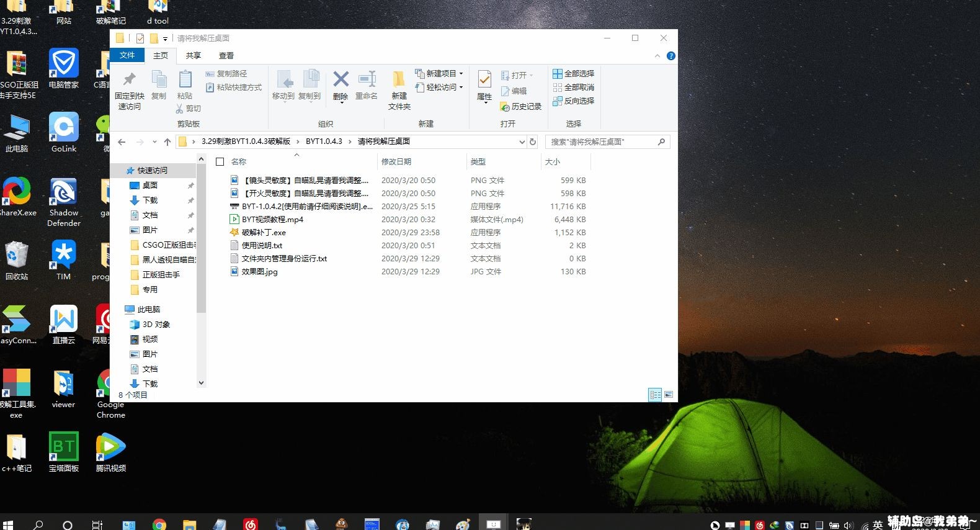Click BYT1.0.4.3 in the address breadcrumb

(x=324, y=141)
